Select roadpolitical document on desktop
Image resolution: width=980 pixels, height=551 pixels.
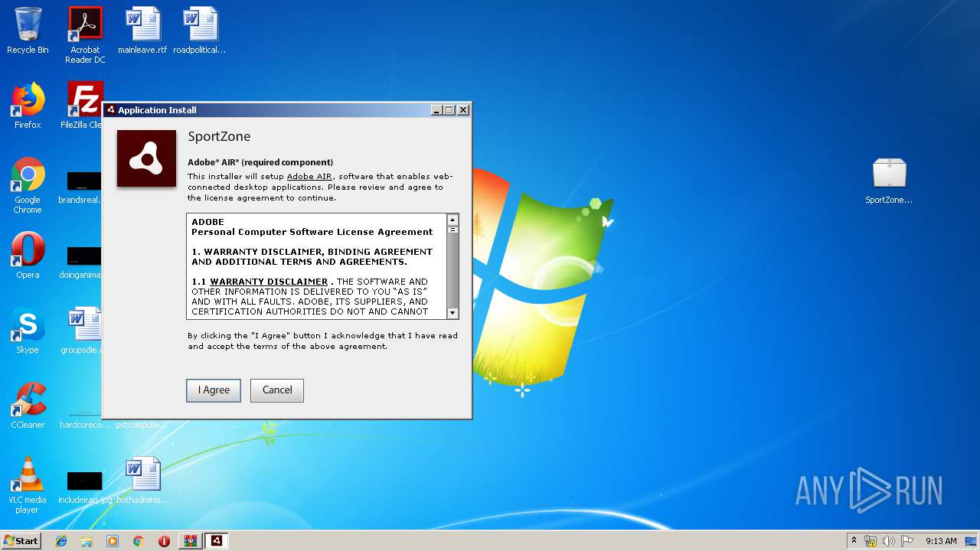click(x=200, y=31)
